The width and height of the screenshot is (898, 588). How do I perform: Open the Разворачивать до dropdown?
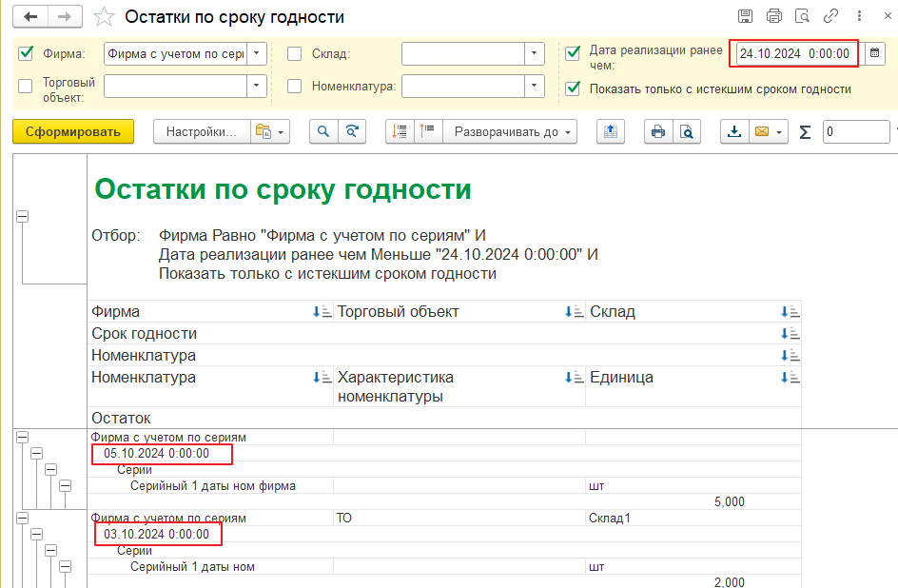click(515, 131)
